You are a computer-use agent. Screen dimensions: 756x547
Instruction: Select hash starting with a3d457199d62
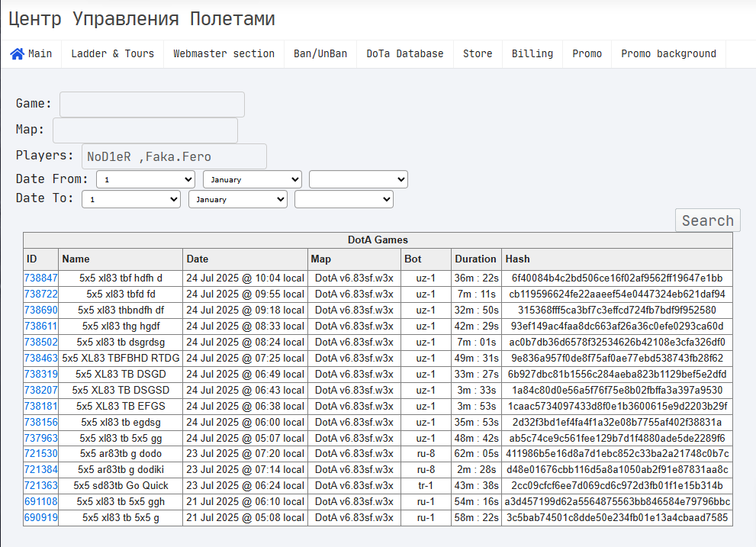point(617,502)
